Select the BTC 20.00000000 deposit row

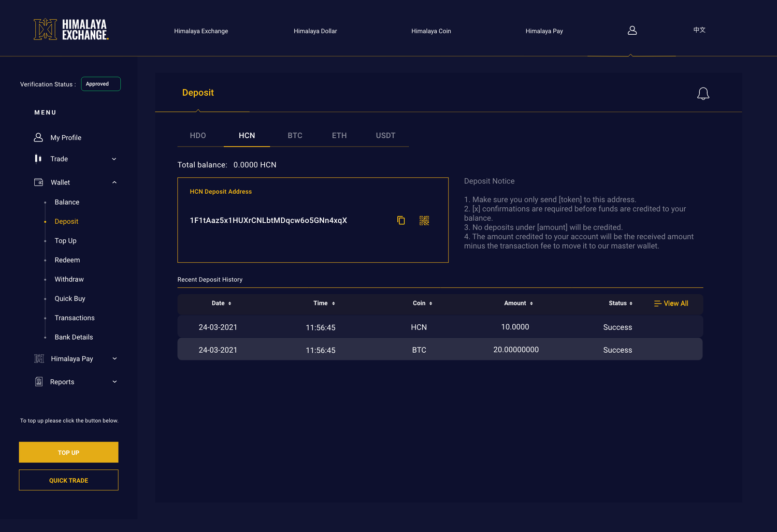(440, 349)
